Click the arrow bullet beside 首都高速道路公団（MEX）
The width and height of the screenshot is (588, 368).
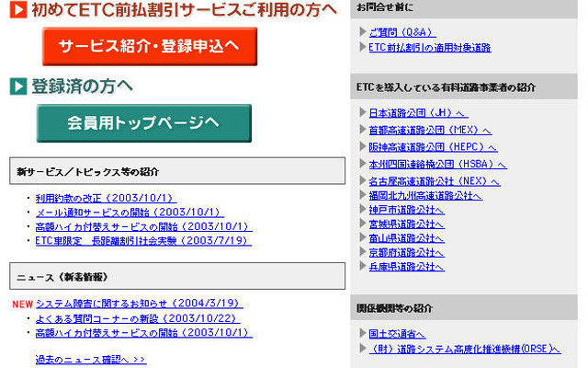362,129
